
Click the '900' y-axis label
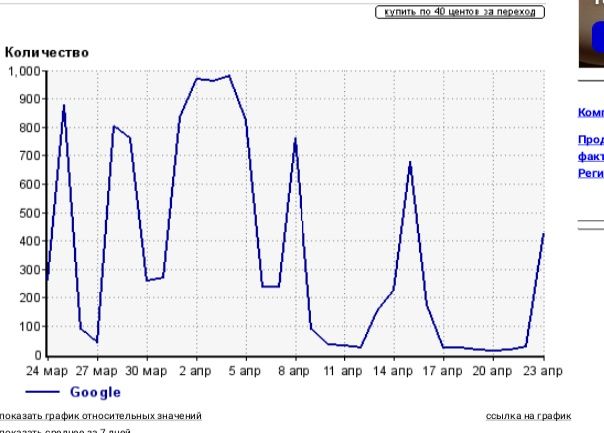(30, 99)
